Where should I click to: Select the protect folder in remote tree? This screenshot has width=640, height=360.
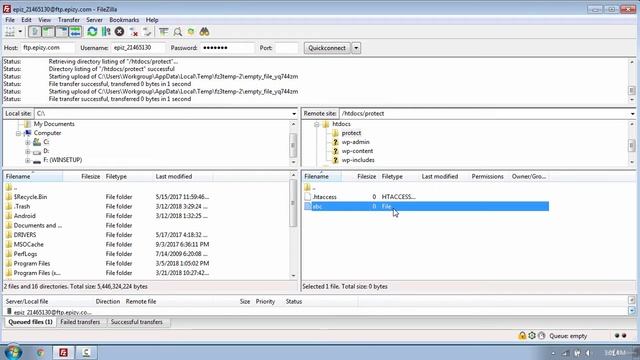pyautogui.click(x=351, y=133)
